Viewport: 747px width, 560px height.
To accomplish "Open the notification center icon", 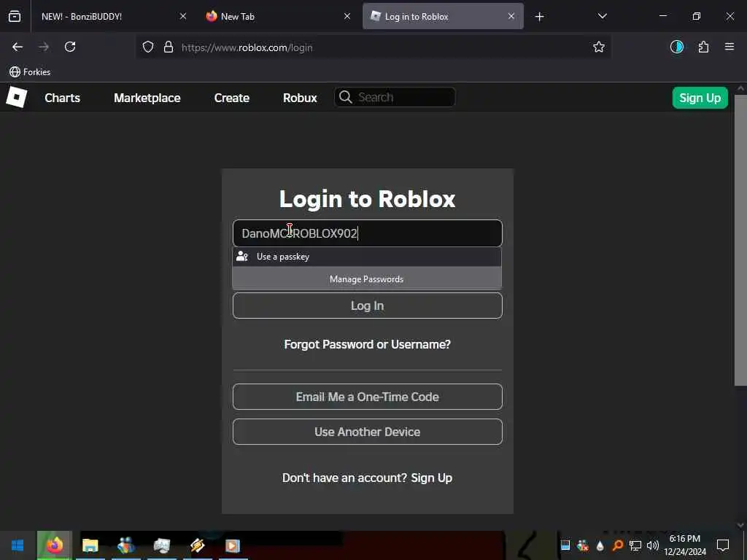I will 723,545.
